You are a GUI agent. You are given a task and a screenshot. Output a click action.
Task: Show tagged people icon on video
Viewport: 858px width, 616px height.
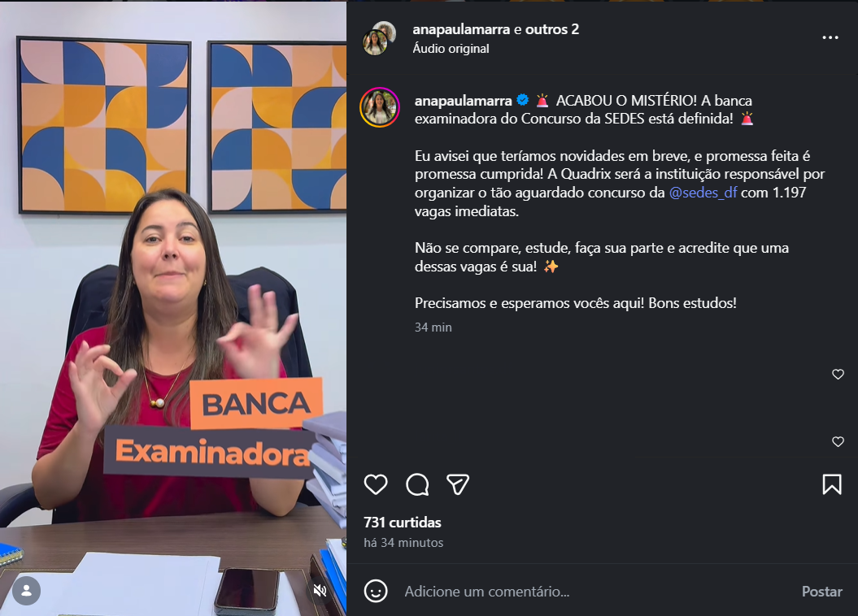click(26, 591)
